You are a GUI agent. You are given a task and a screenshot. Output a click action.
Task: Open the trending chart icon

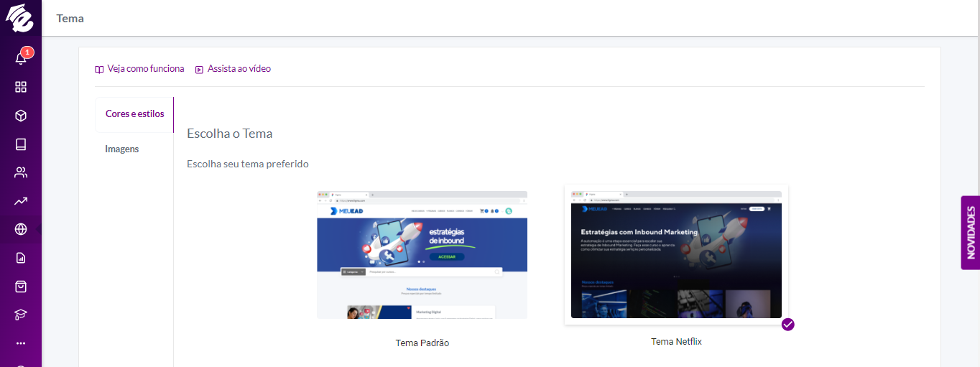coord(21,201)
